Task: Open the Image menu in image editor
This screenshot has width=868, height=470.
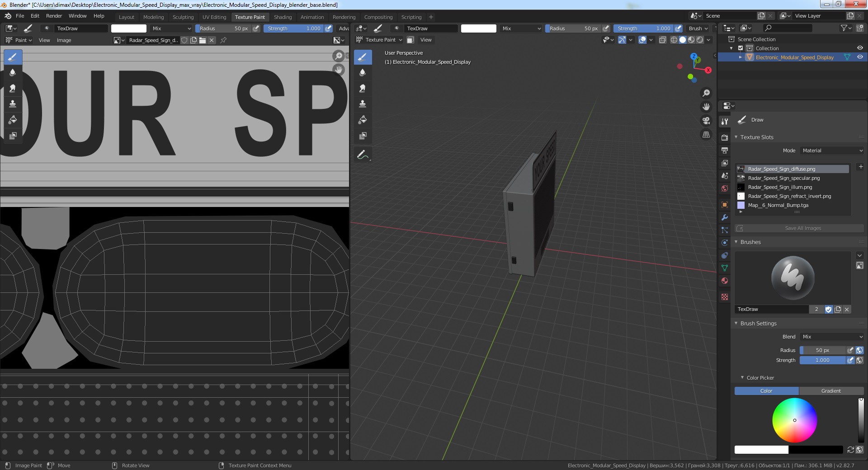Action: point(64,40)
